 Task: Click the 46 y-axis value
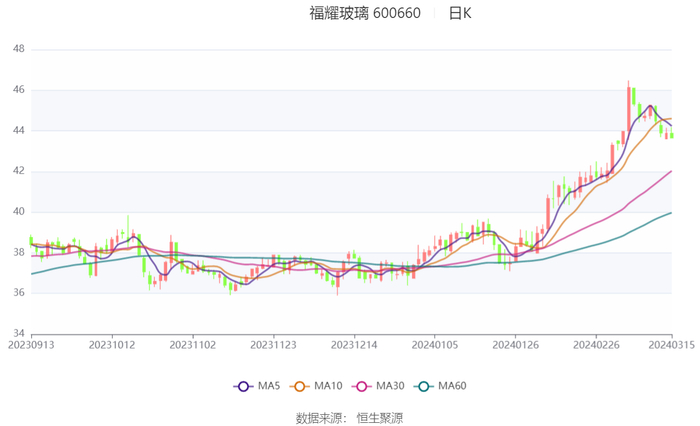point(19,90)
